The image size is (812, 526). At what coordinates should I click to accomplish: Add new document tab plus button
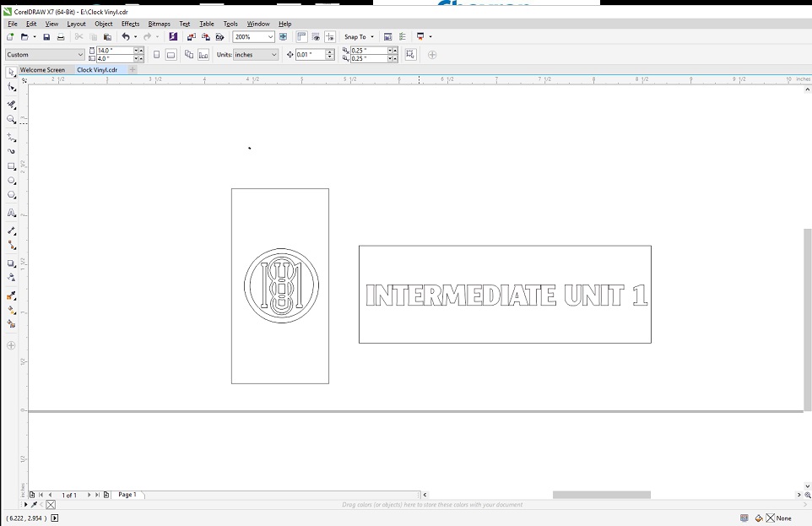(x=133, y=69)
